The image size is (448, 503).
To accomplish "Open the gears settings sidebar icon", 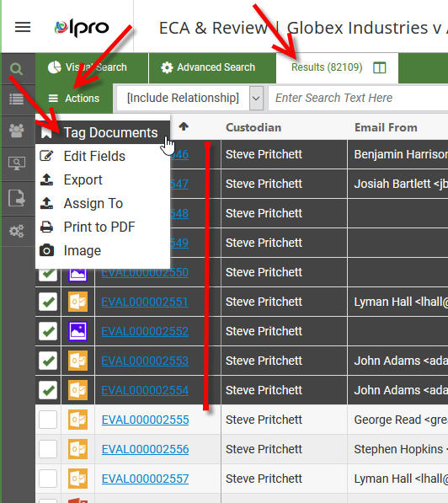I will (x=17, y=231).
